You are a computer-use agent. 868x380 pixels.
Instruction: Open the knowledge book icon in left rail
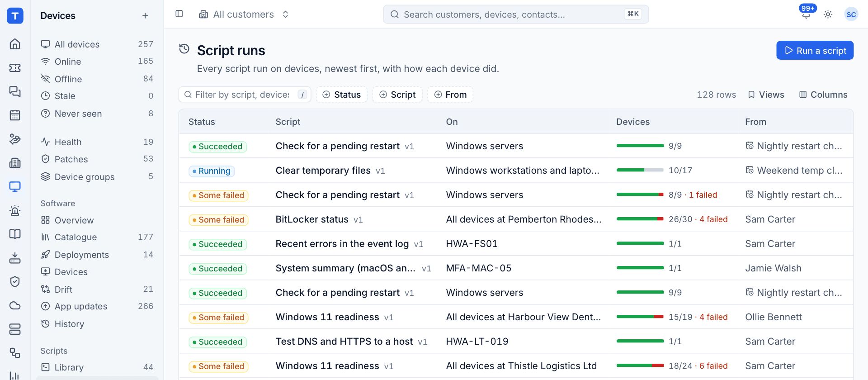[x=15, y=234]
